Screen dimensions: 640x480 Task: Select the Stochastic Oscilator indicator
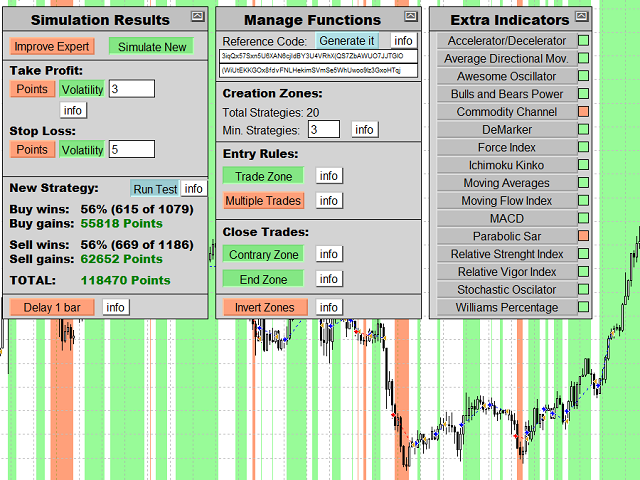point(506,290)
